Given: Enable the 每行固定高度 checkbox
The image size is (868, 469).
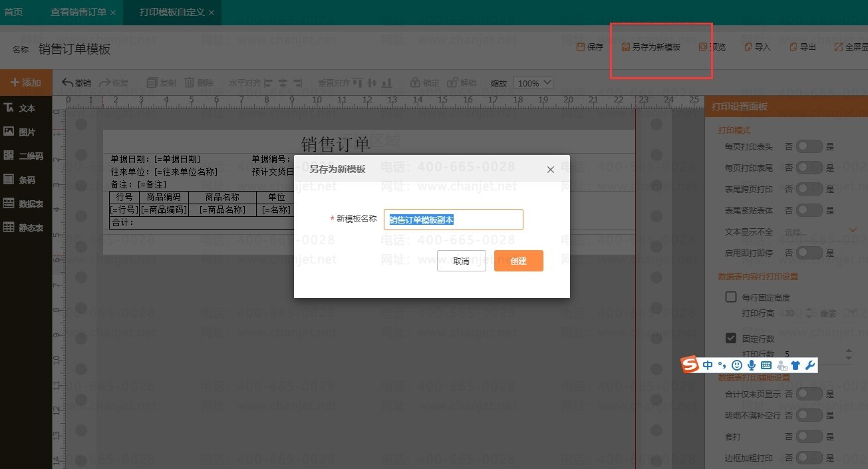Looking at the screenshot, I should tap(731, 297).
